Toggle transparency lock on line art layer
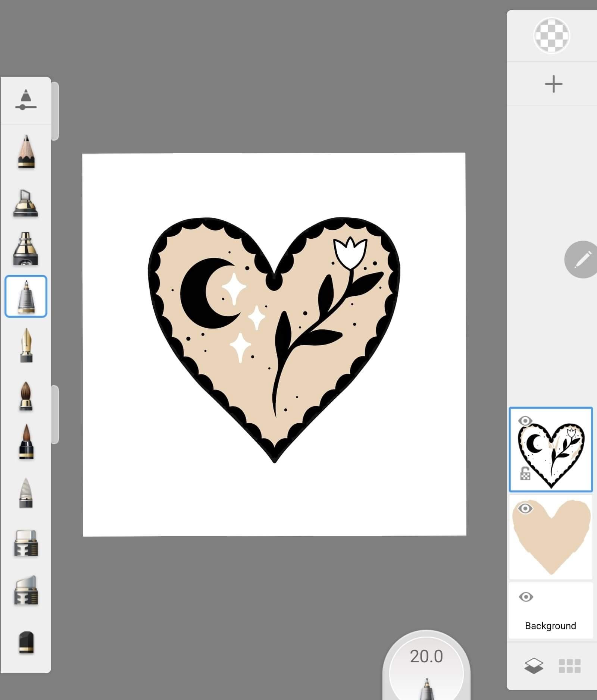Image resolution: width=597 pixels, height=700 pixels. (525, 474)
